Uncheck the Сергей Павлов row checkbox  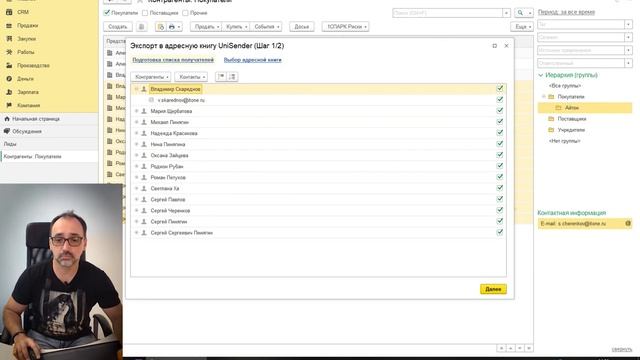500,199
